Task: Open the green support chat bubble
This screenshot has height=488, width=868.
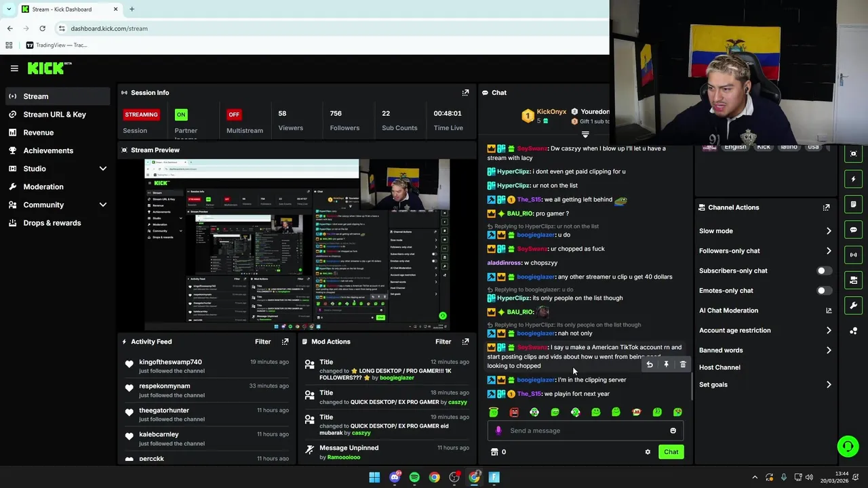Action: coord(848,446)
